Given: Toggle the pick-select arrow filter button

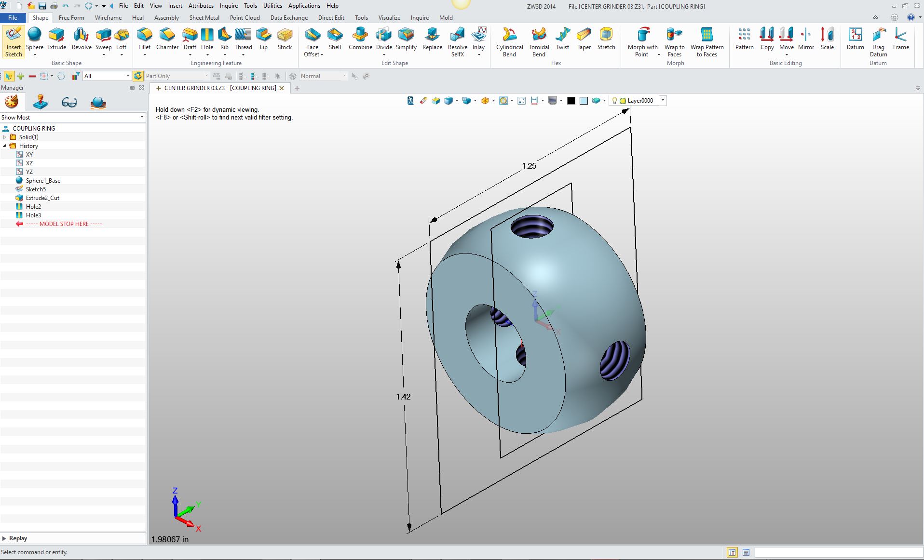Looking at the screenshot, I should pos(9,76).
